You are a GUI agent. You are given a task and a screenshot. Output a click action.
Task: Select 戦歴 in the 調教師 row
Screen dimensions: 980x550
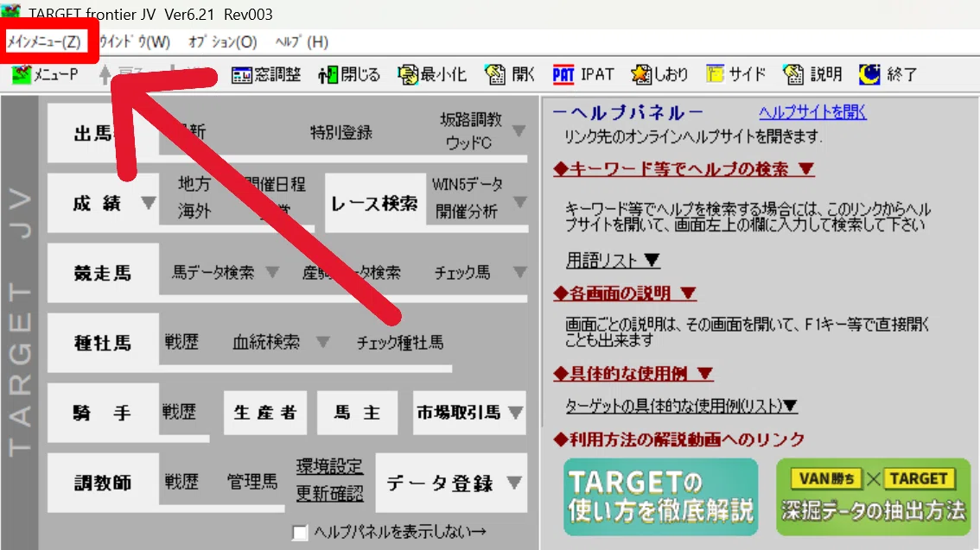point(181,482)
